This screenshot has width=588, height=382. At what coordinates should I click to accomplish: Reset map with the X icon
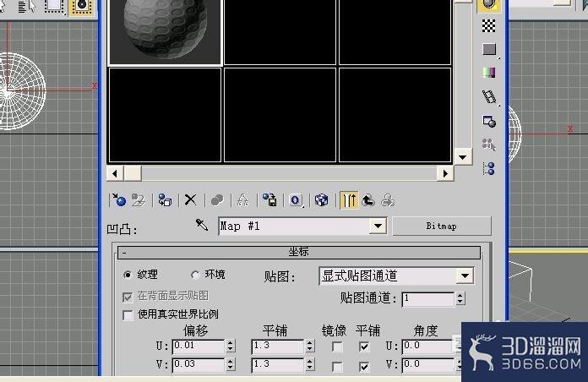[x=190, y=200]
